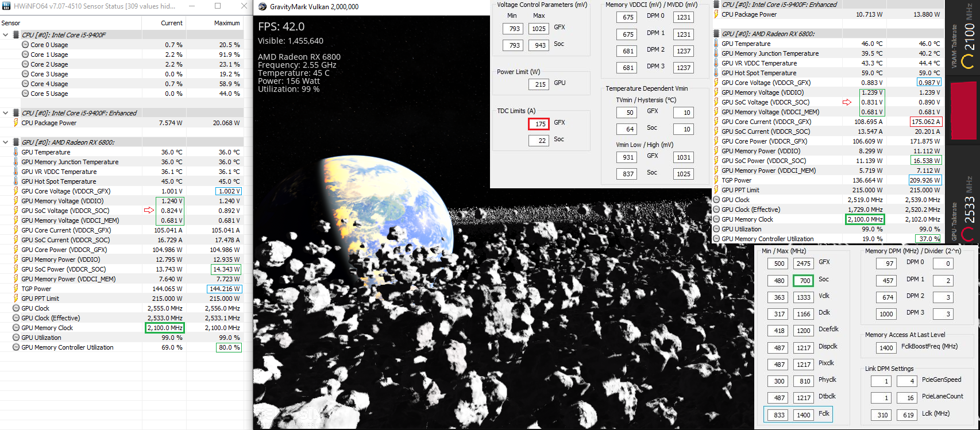
Task: Click the icon beside GPU Memory Controller Utilization 69.0 %
Action: [x=16, y=347]
